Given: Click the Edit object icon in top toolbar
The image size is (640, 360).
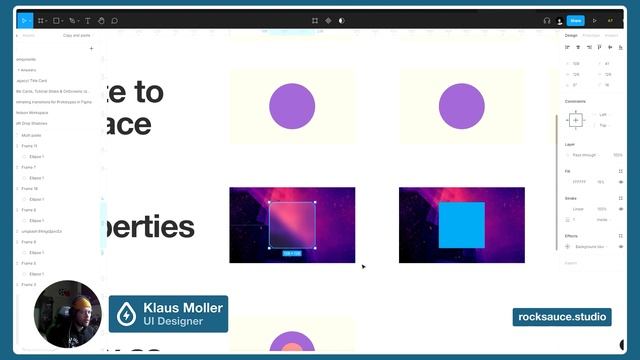Looking at the screenshot, I should (x=315, y=20).
